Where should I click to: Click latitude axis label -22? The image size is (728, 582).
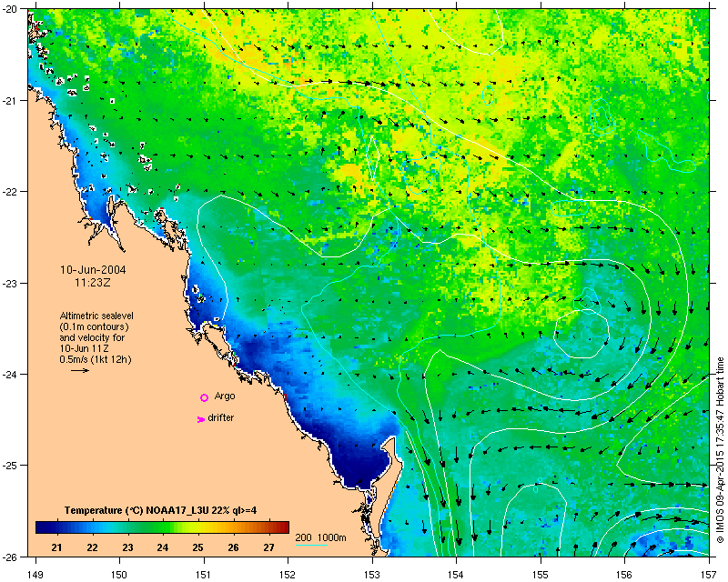click(11, 192)
